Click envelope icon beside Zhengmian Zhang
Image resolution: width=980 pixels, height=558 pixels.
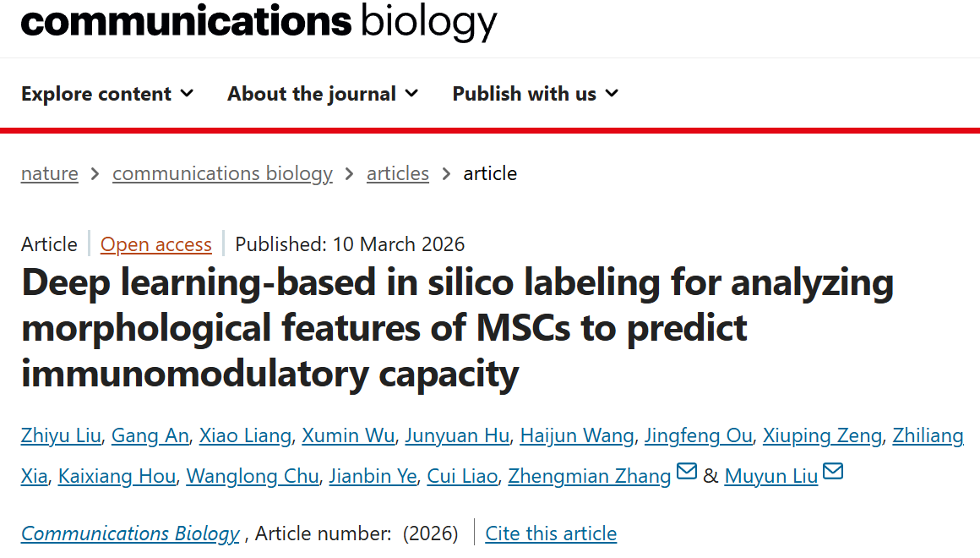click(687, 472)
